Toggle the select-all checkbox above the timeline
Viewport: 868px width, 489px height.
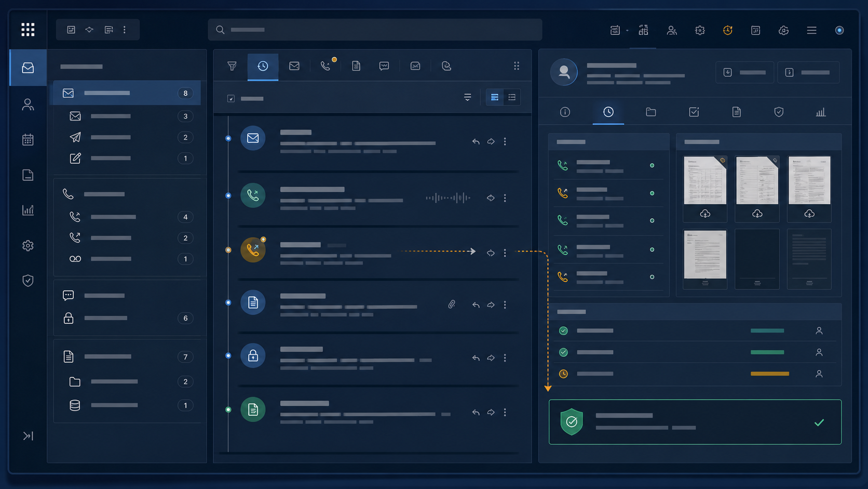231,99
